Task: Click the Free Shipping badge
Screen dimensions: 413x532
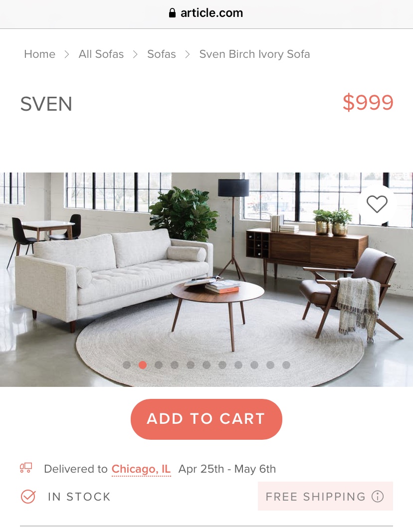Action: [x=325, y=496]
